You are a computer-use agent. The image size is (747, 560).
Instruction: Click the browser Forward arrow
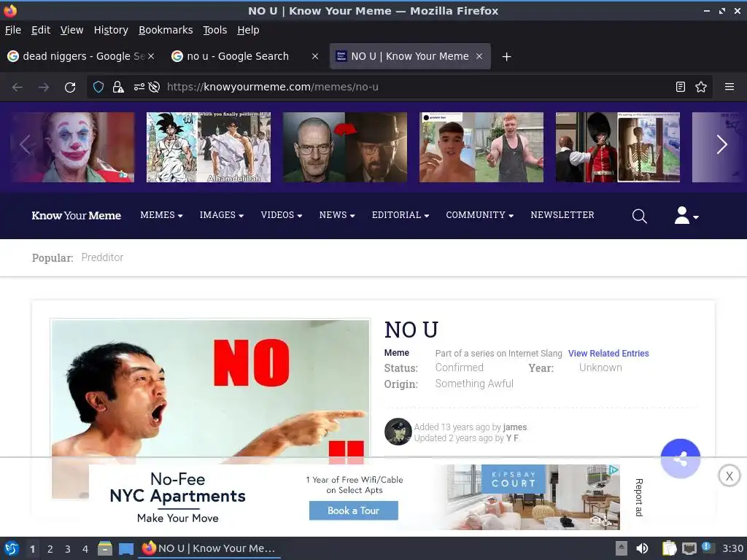tap(44, 87)
